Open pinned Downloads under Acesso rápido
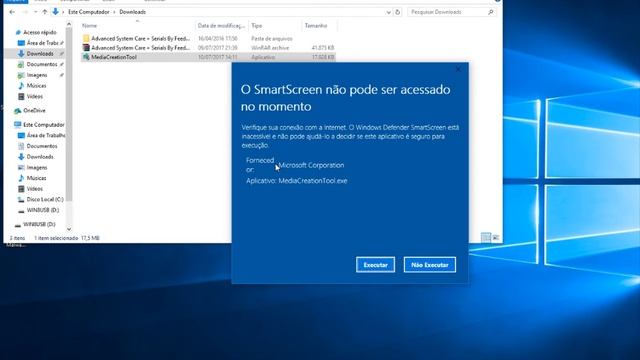The image size is (640, 360). [x=40, y=53]
